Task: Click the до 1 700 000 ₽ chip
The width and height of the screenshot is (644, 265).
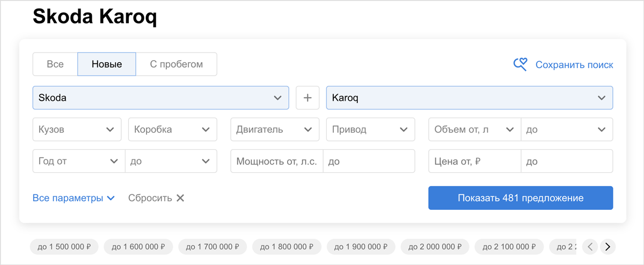Action: point(213,247)
